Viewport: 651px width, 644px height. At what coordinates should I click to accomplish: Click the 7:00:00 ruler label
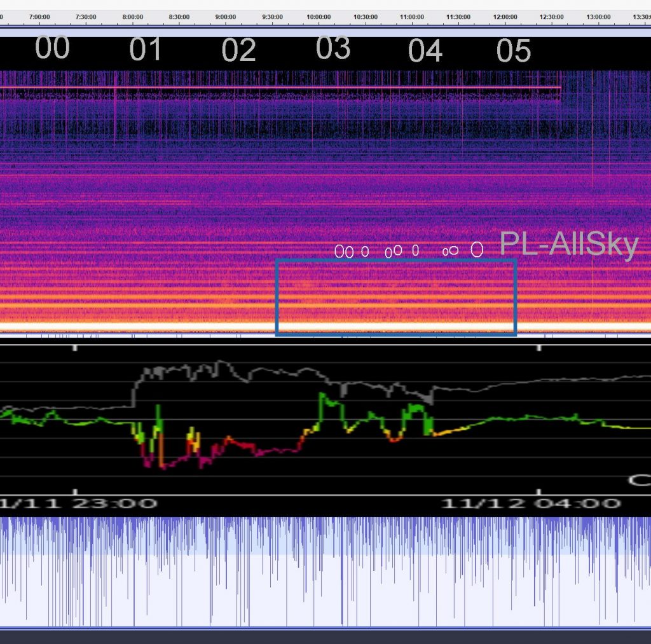(x=39, y=17)
